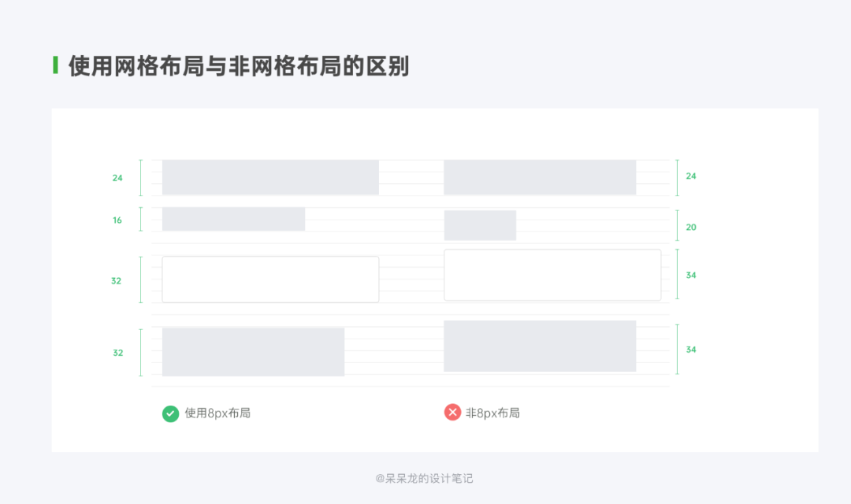
Task: Select the short gray block measured 16
Action: (x=233, y=220)
